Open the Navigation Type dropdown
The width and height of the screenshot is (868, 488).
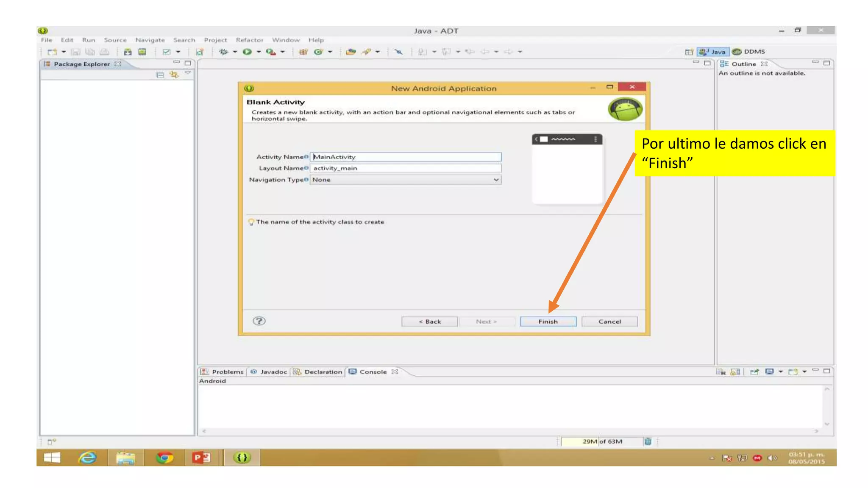406,180
